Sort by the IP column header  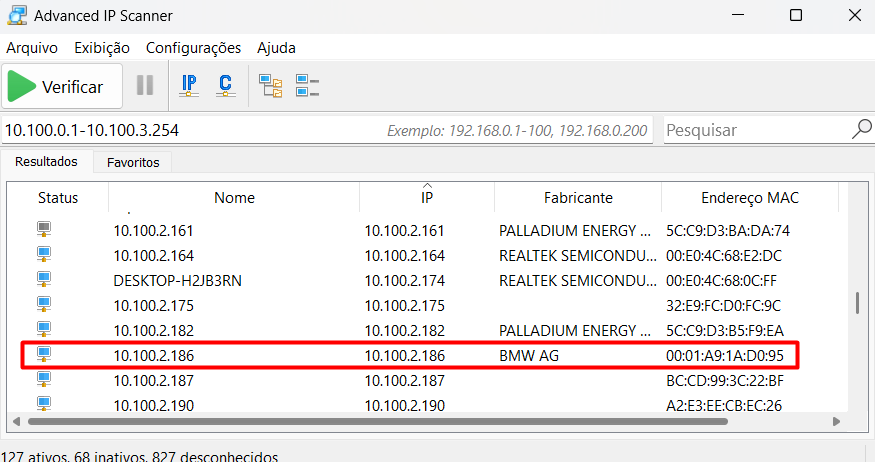point(427,198)
